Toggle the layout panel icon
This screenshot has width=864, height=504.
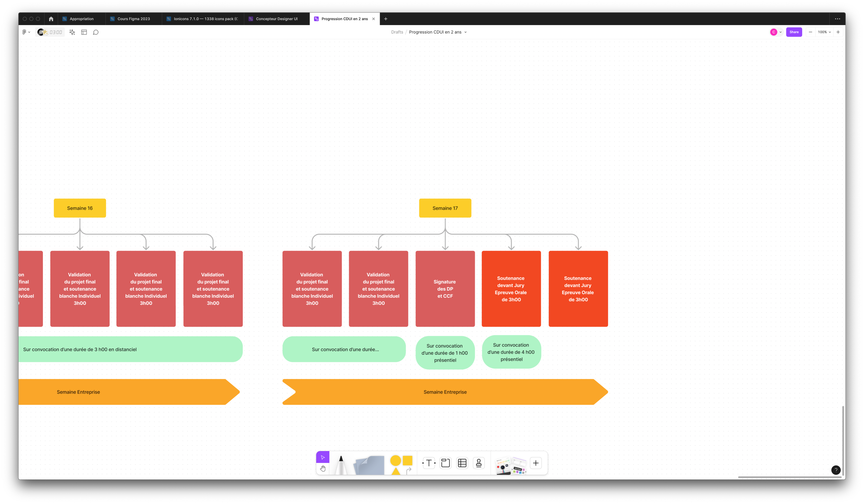coord(84,32)
